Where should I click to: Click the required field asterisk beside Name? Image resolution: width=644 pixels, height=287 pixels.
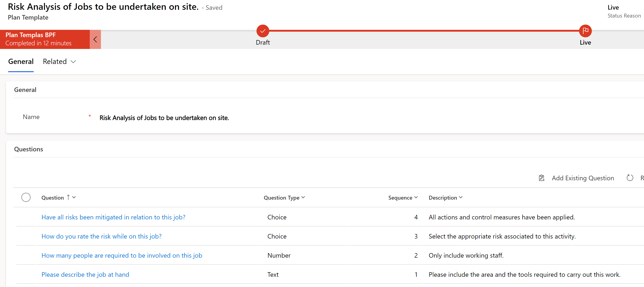[x=90, y=116]
